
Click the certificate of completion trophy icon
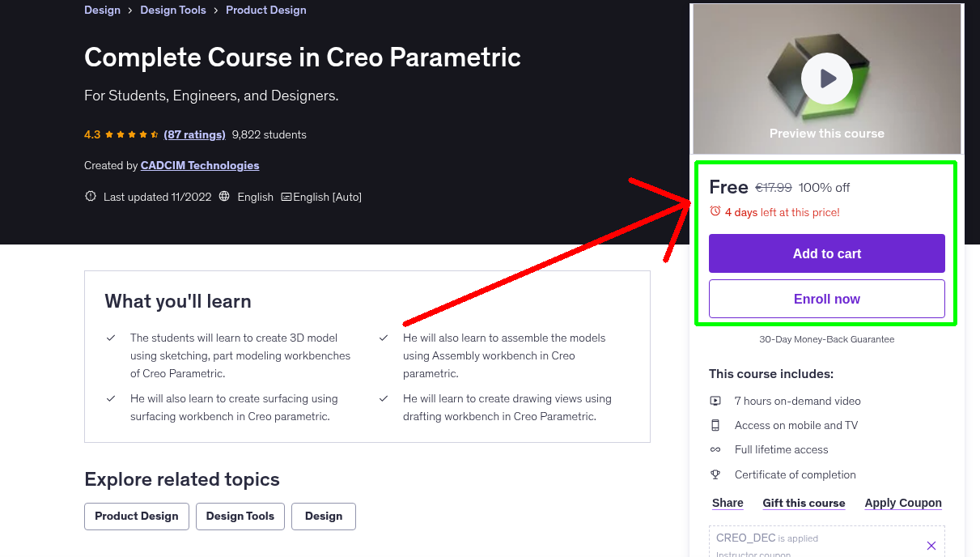click(715, 474)
